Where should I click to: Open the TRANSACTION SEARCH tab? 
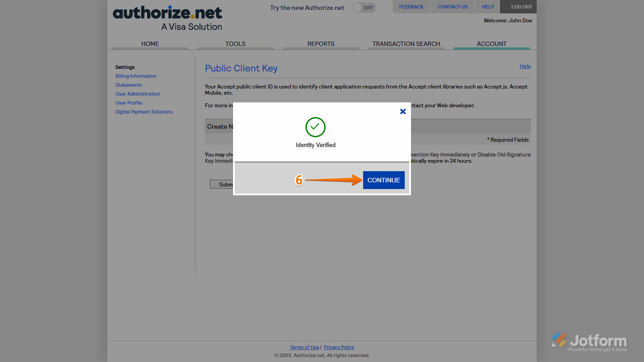pyautogui.click(x=406, y=44)
